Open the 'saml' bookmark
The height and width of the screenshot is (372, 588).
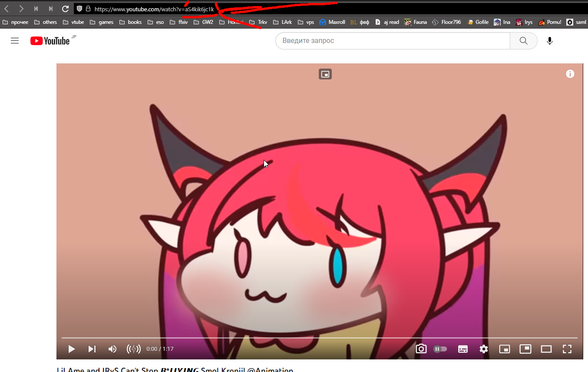577,22
